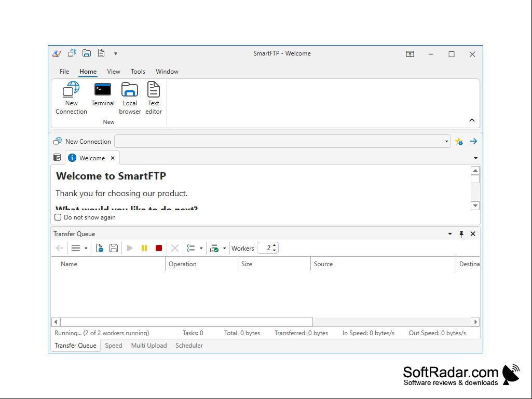Click the New Connection ribbon button
Image resolution: width=532 pixels, height=399 pixels.
click(71, 98)
